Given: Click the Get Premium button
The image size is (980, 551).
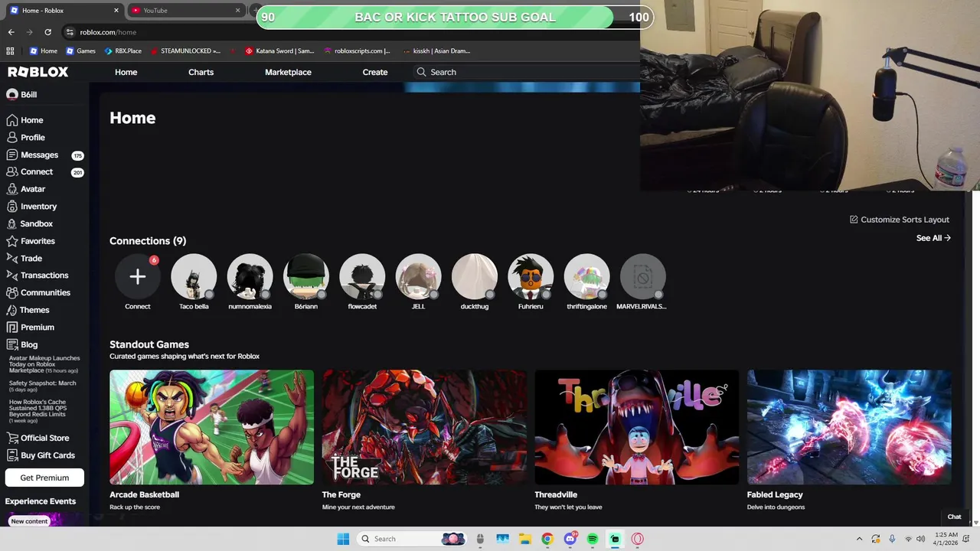Looking at the screenshot, I should [44, 478].
